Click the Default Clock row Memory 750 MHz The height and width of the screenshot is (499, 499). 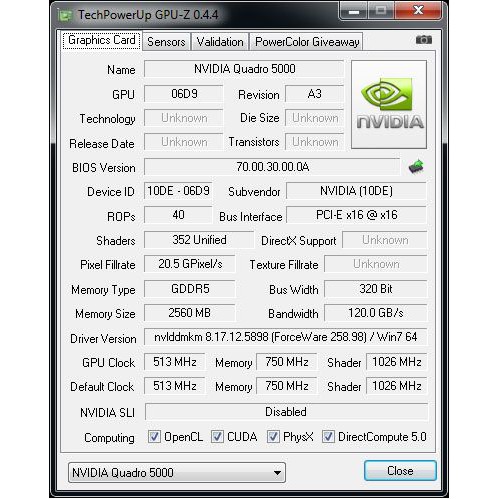coord(287,386)
